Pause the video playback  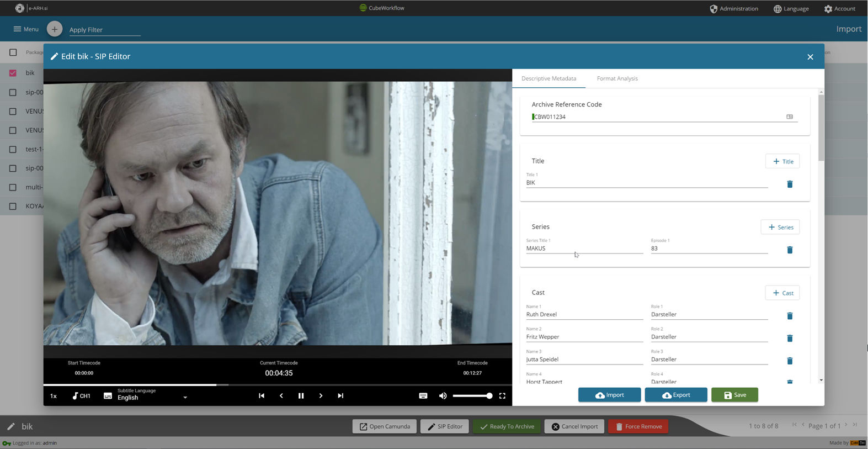301,395
